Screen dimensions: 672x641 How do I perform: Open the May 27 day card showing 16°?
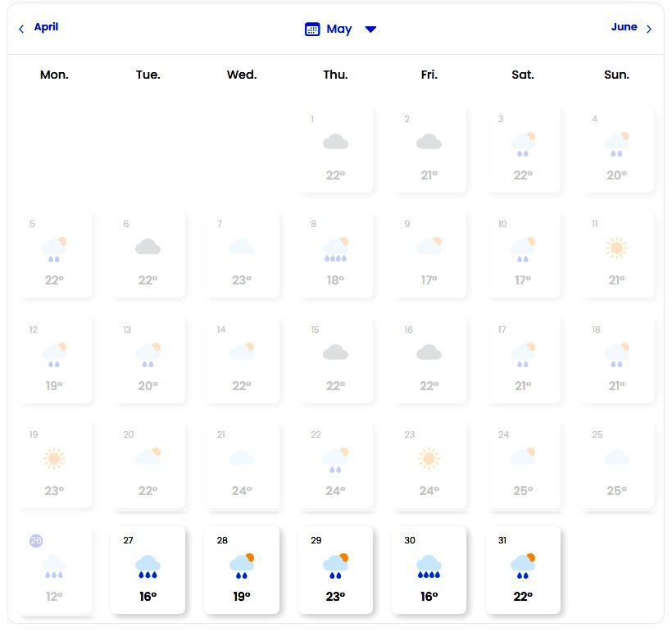[x=148, y=571]
